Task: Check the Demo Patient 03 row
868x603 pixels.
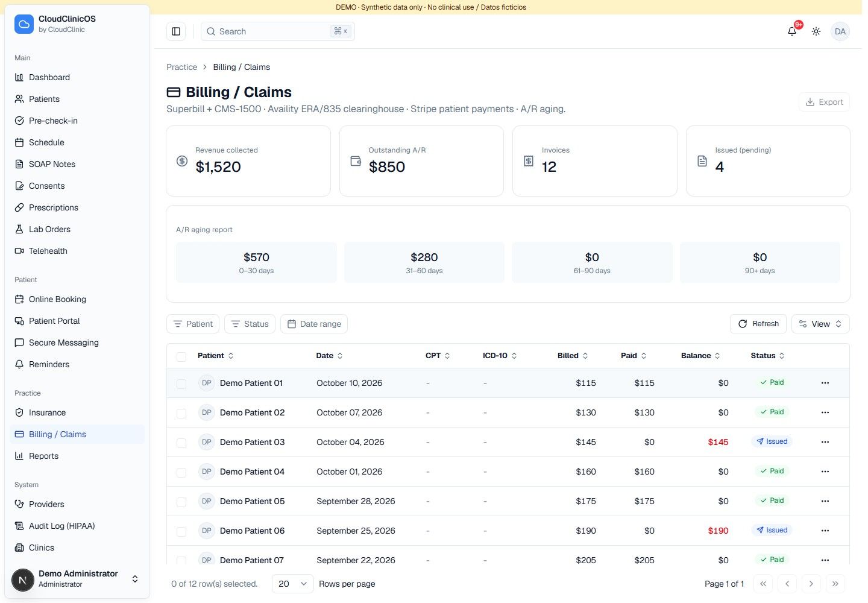Action: pyautogui.click(x=181, y=443)
